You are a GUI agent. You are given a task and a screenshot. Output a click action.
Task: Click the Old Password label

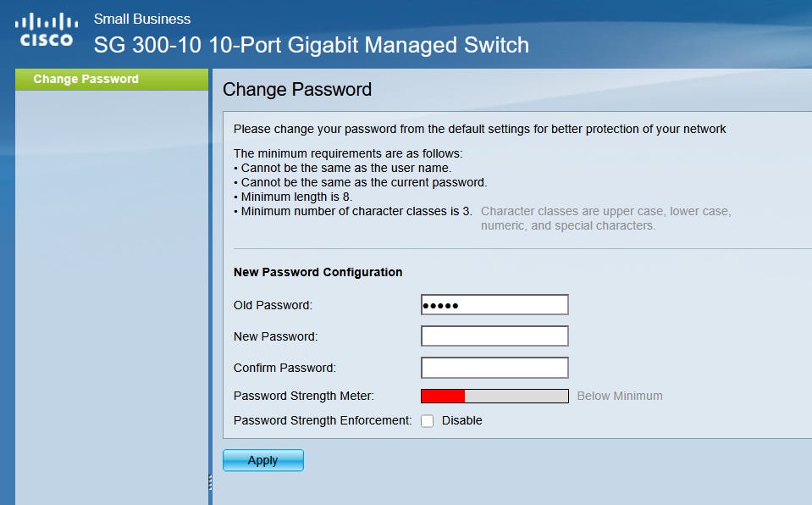click(273, 305)
